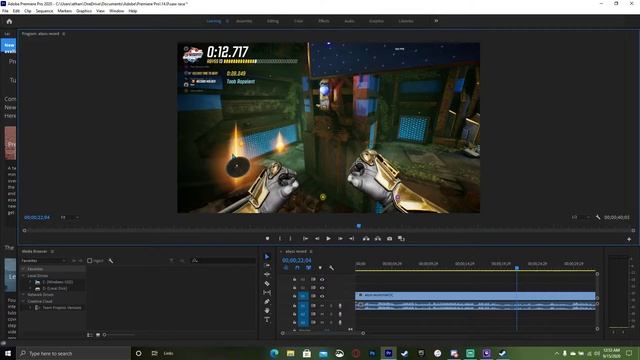
Task: Click Go to In point
Action: point(305,239)
